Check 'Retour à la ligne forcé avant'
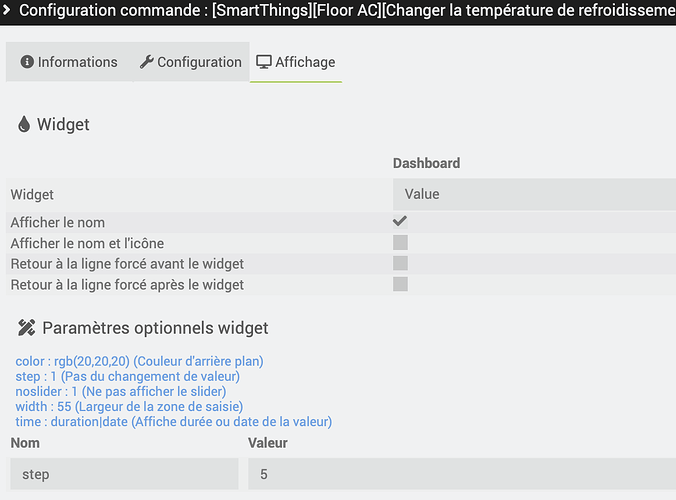Image resolution: width=676 pixels, height=500 pixels. (x=400, y=263)
